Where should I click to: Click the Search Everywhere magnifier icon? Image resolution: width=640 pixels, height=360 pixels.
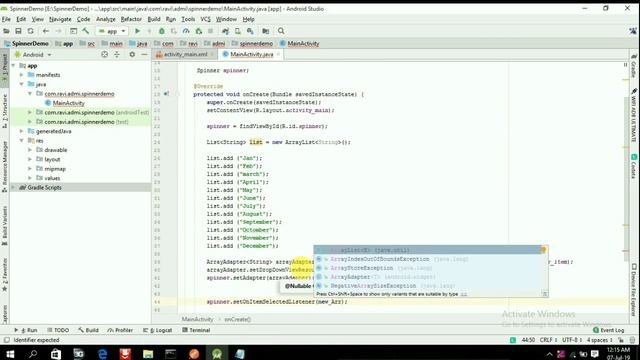coord(281,31)
